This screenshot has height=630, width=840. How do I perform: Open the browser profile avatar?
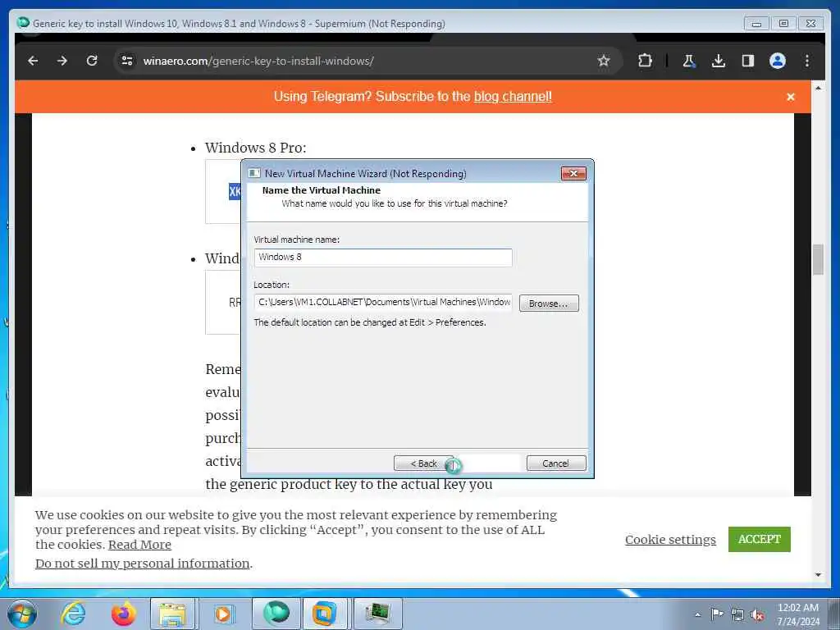tap(778, 61)
